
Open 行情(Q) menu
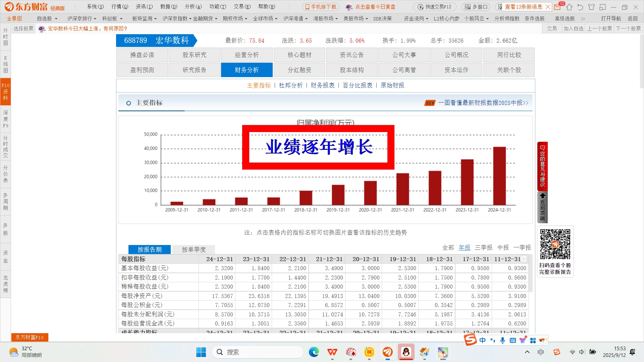click(x=120, y=7)
